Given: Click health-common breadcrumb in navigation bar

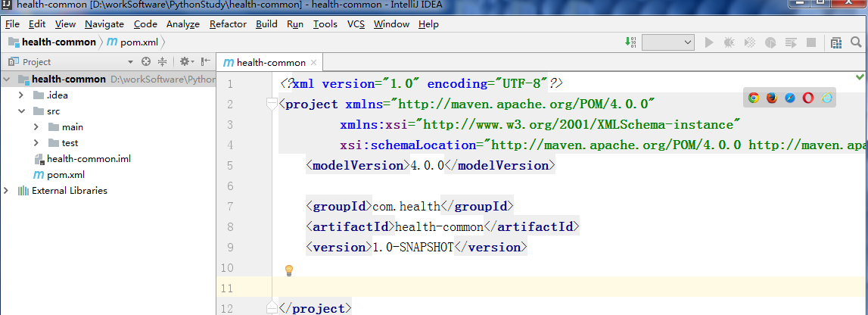Looking at the screenshot, I should (52, 42).
